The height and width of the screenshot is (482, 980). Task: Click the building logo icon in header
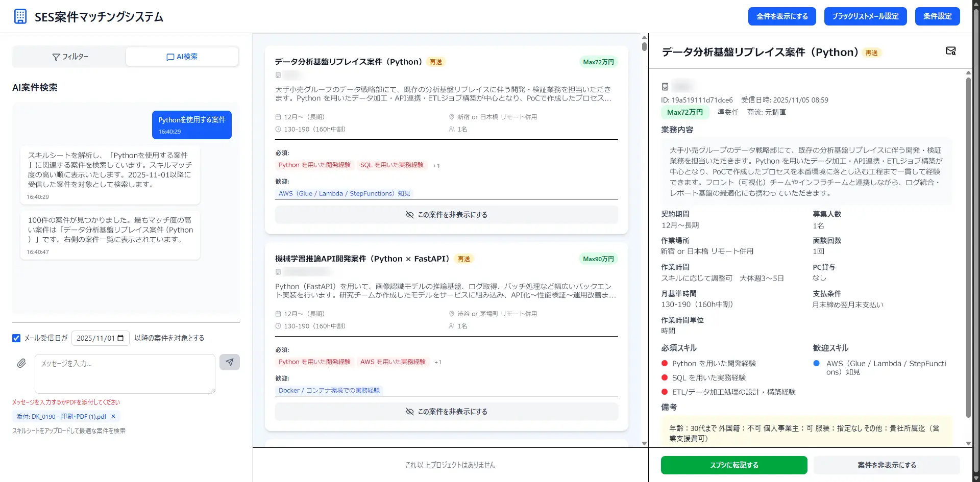[x=20, y=16]
